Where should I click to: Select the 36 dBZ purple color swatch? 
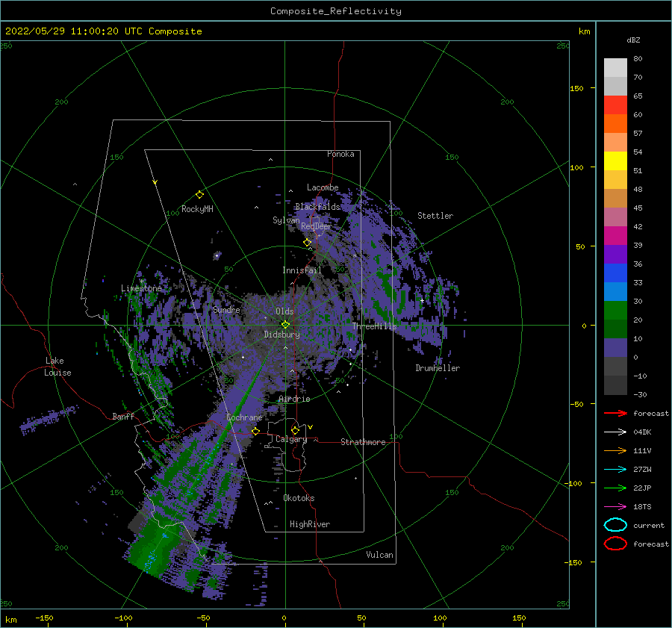pos(615,254)
